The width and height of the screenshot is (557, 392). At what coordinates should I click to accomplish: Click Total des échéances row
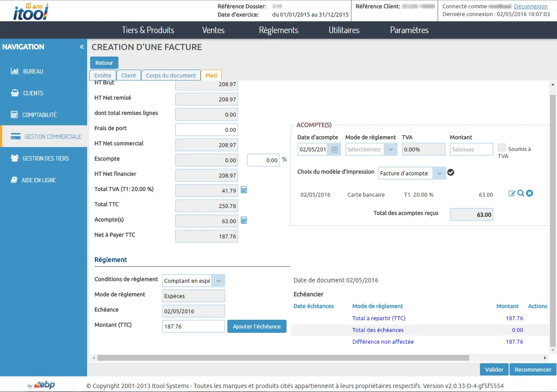click(x=420, y=330)
